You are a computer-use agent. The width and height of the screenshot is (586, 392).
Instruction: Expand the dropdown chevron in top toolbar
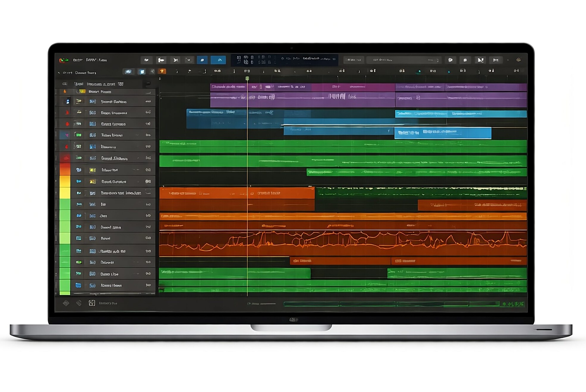coord(188,60)
